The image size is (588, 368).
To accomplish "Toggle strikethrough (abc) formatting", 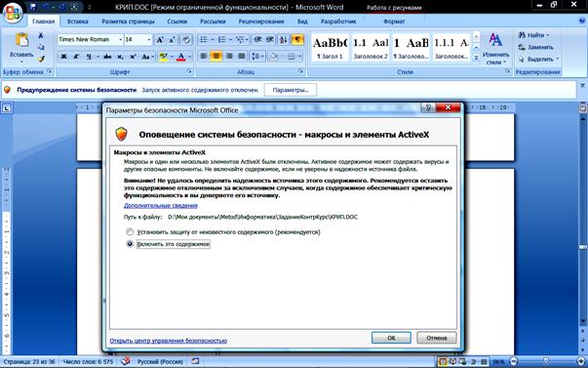I will pos(107,57).
